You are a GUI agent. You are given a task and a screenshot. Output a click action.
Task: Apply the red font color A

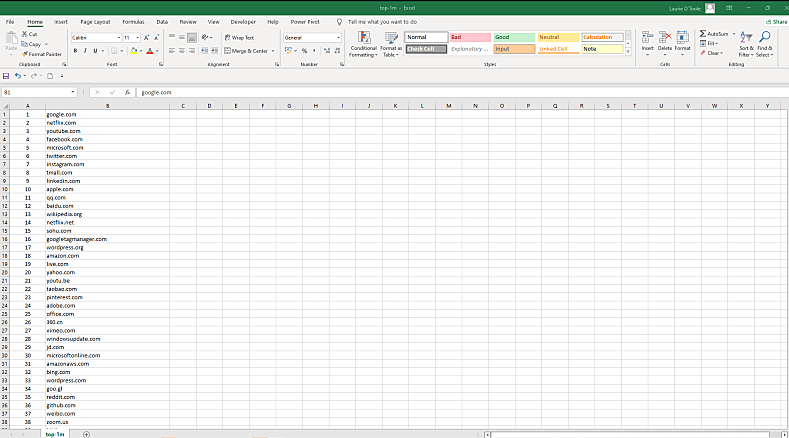click(149, 51)
